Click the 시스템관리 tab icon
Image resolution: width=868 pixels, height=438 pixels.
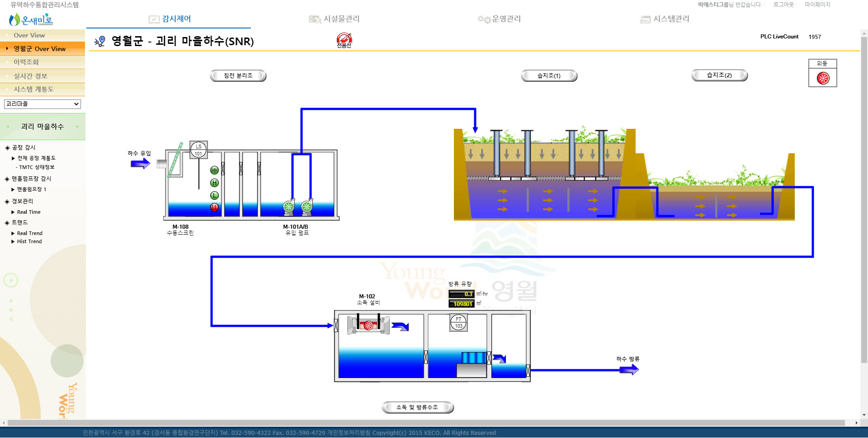point(645,19)
